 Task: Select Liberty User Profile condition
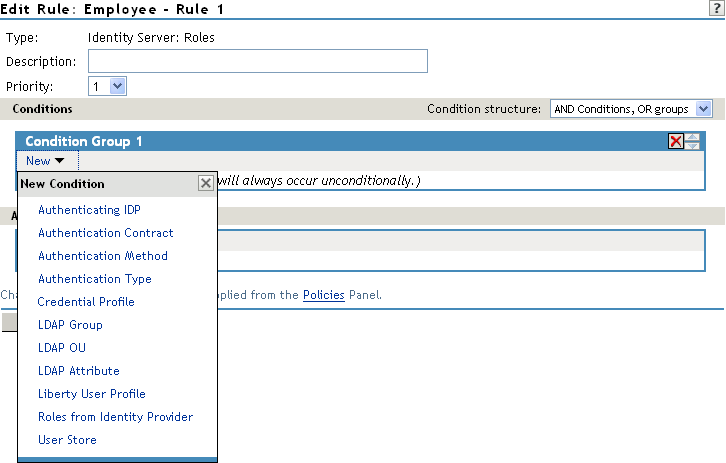point(92,394)
